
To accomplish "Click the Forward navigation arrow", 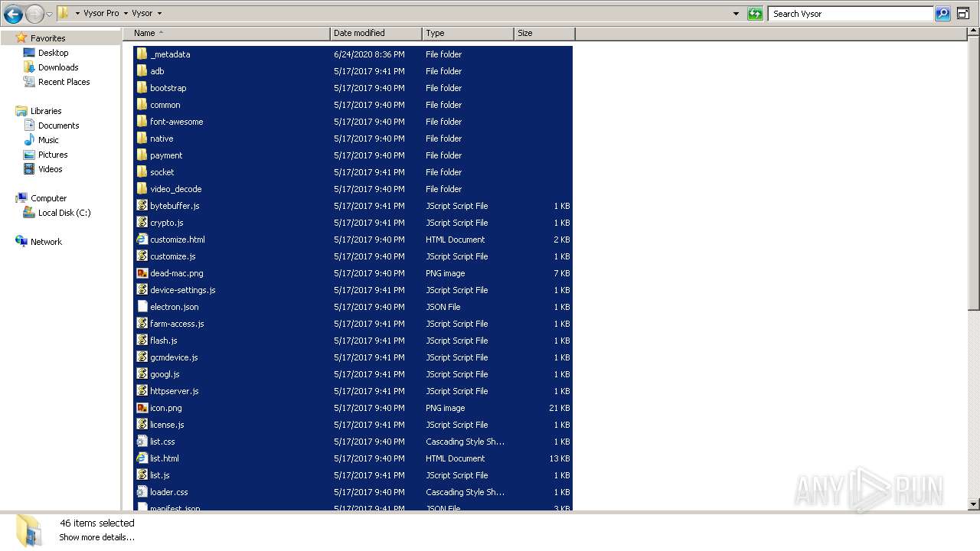I will pos(34,14).
